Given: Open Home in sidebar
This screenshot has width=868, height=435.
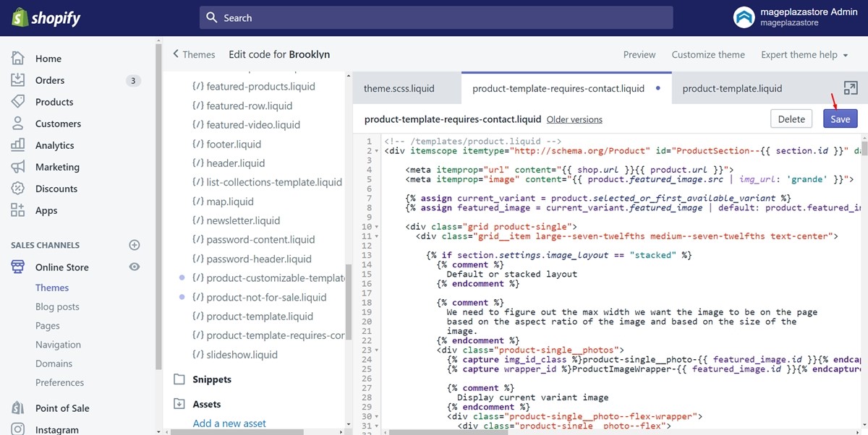Looking at the screenshot, I should [x=48, y=59].
